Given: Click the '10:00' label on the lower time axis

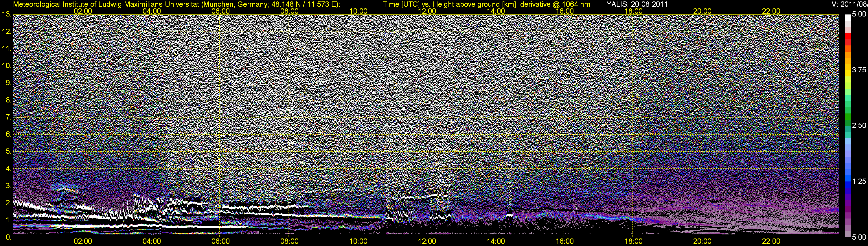Looking at the screenshot, I should pyautogui.click(x=358, y=241).
